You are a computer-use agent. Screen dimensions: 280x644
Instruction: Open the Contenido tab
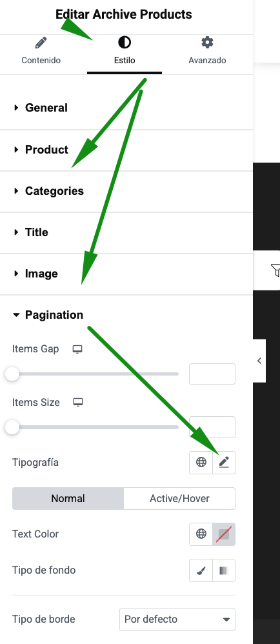click(41, 51)
